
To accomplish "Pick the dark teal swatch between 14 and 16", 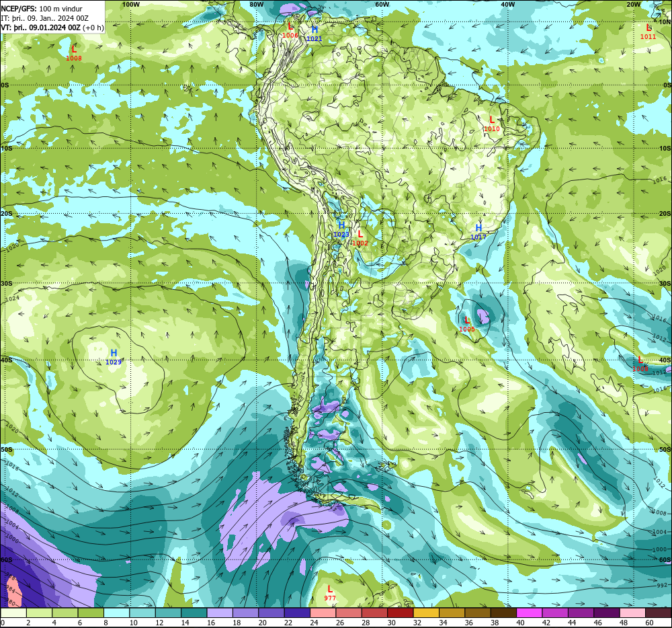I will 194,613.
